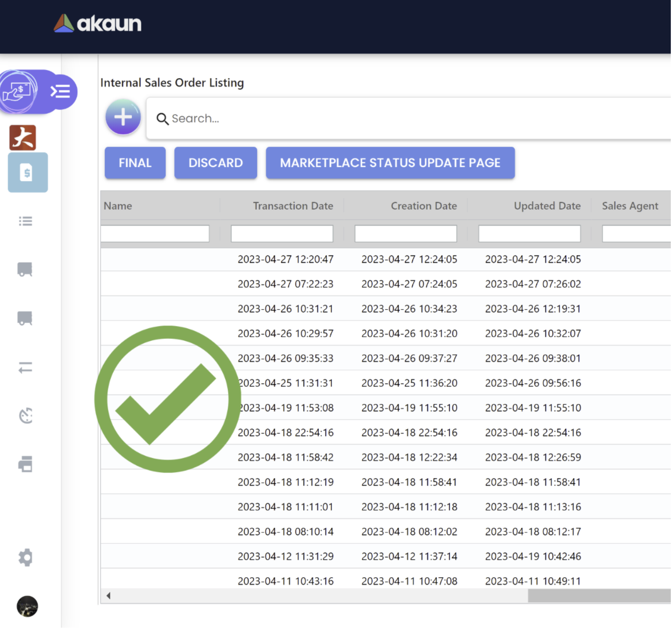
Task: Click the truck icon directly below the list icon
Action: coord(25,269)
